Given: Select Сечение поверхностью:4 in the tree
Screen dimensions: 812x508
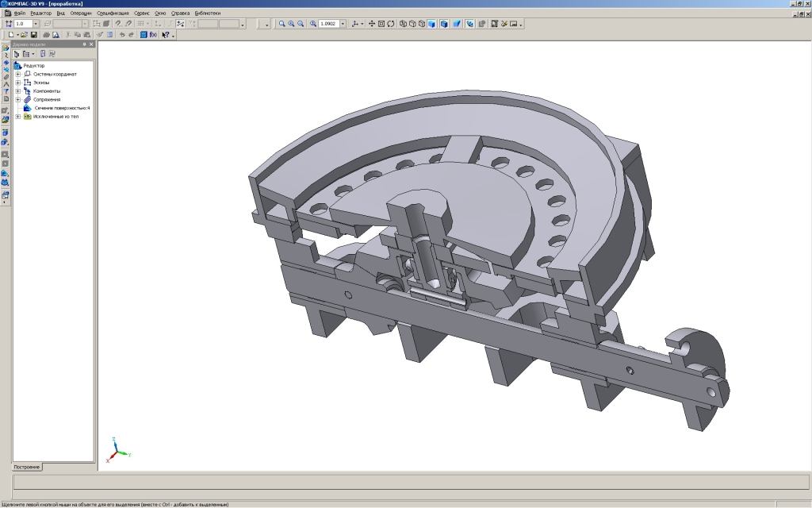Looking at the screenshot, I should pyautogui.click(x=62, y=108).
